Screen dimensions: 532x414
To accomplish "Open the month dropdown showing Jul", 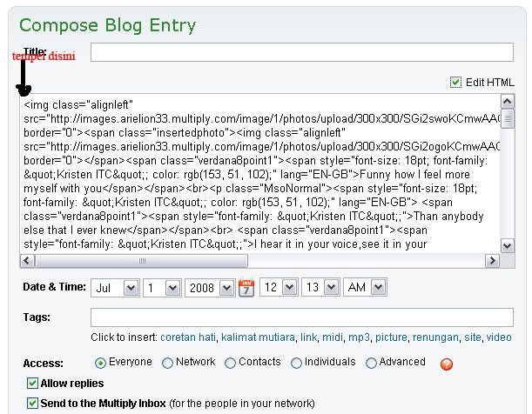I will coord(115,288).
